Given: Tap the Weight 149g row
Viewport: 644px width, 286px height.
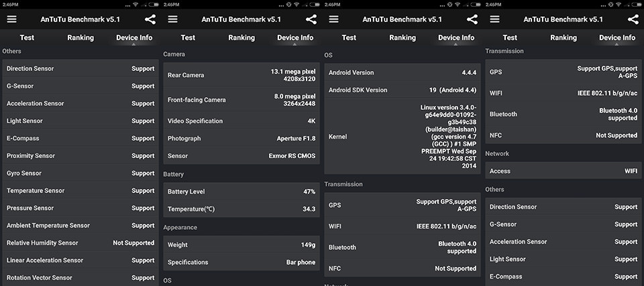Looking at the screenshot, I should coord(241,244).
